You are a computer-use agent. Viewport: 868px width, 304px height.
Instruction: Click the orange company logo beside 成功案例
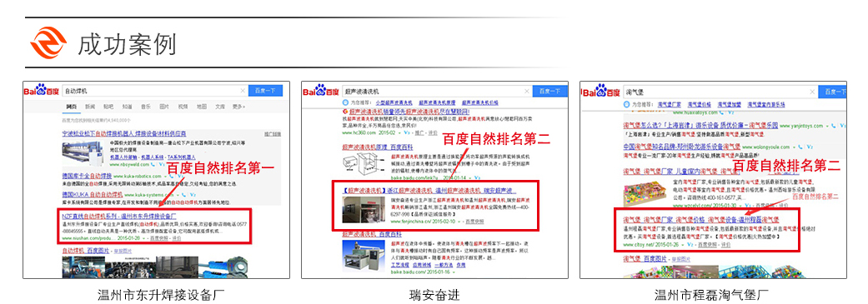[x=48, y=42]
